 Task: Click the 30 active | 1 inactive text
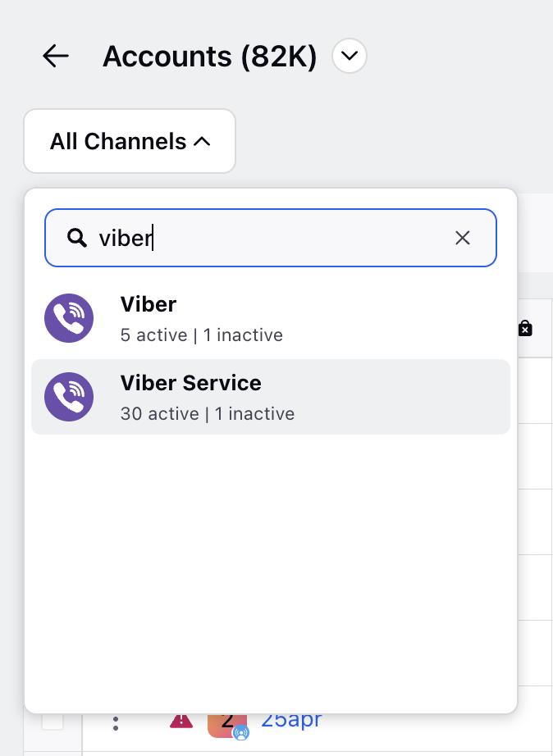coord(208,414)
